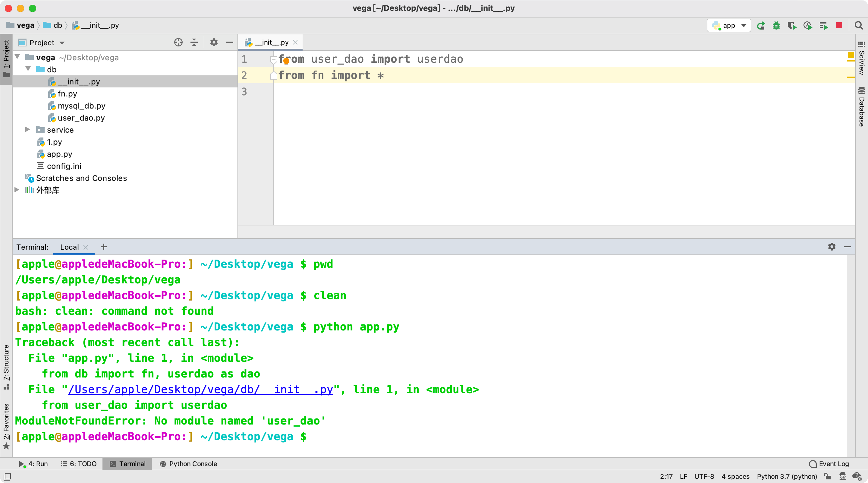Open terminal settings gear
The height and width of the screenshot is (483, 868).
832,247
